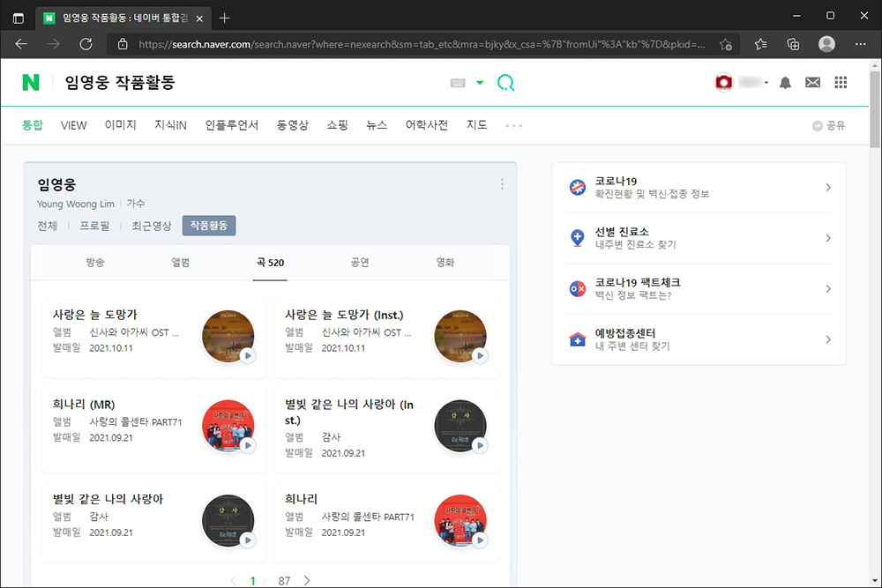The image size is (882, 588).
Task: Click the address bar URL field
Action: [422, 44]
